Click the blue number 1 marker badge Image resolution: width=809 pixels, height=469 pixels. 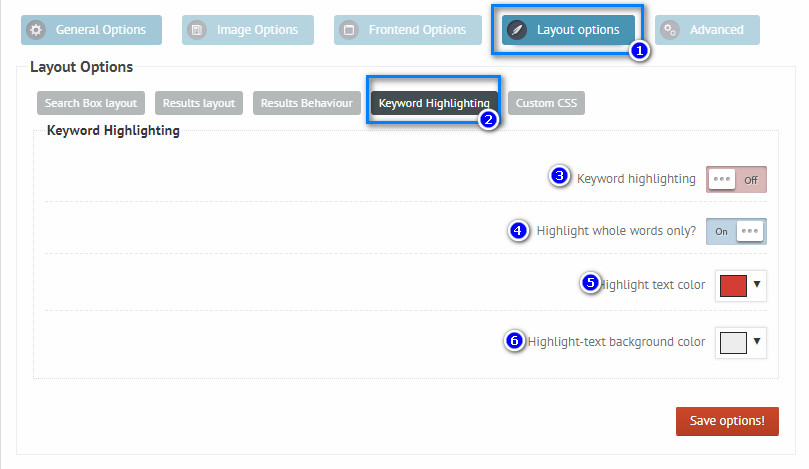[x=639, y=50]
